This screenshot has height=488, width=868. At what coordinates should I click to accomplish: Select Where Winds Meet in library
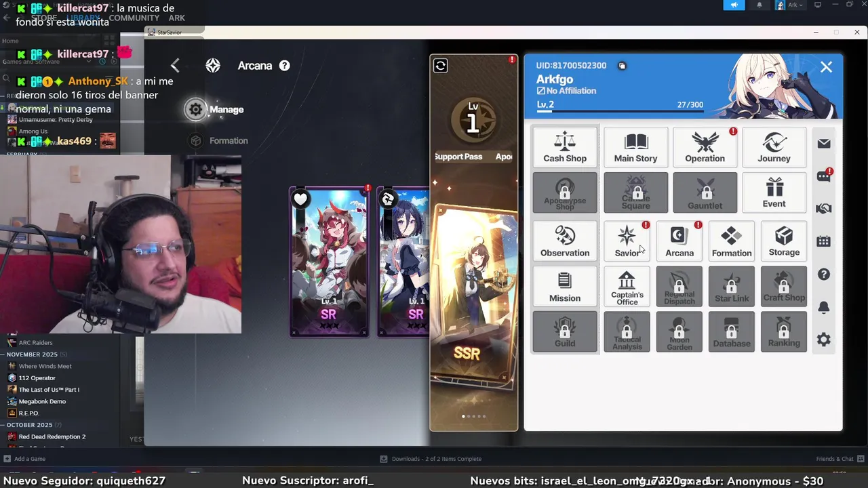pos(45,366)
